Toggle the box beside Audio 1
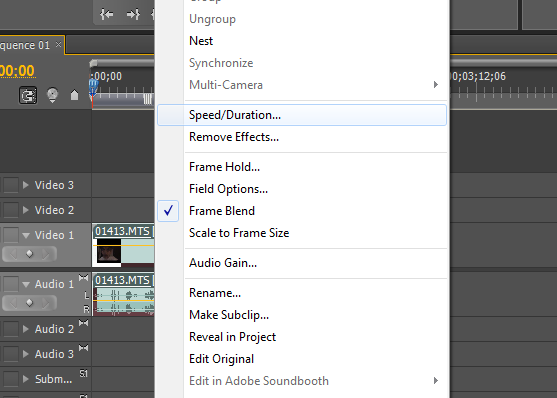The height and width of the screenshot is (398, 557). [x=11, y=284]
